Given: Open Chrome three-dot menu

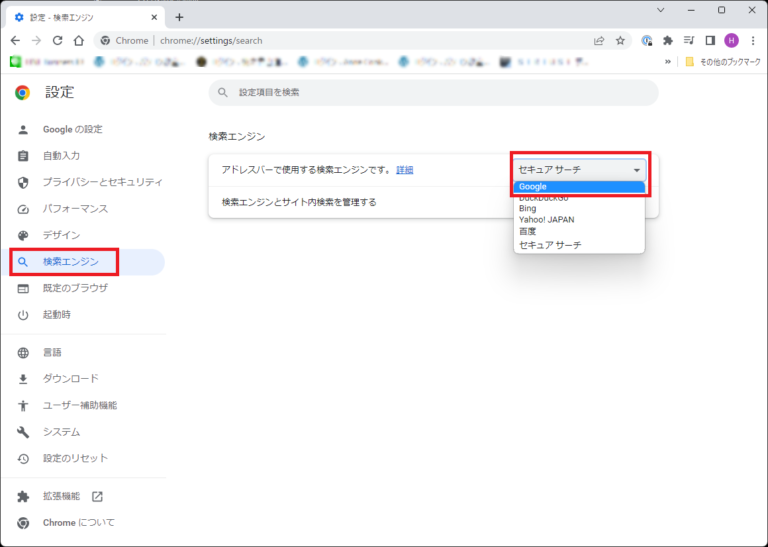Looking at the screenshot, I should [x=752, y=41].
